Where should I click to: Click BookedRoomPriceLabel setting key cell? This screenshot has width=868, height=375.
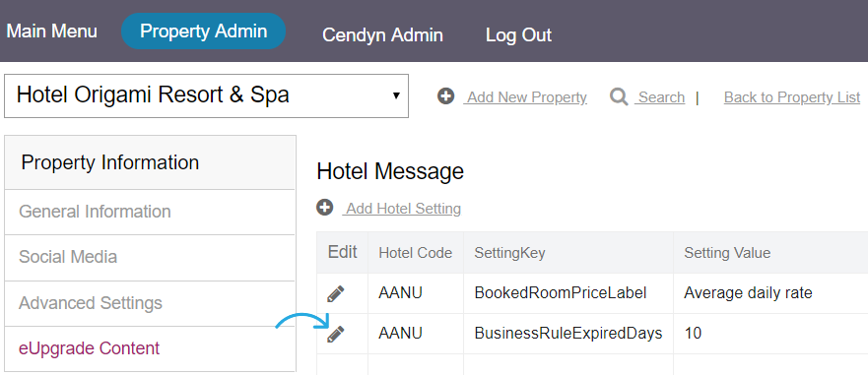[x=568, y=293]
